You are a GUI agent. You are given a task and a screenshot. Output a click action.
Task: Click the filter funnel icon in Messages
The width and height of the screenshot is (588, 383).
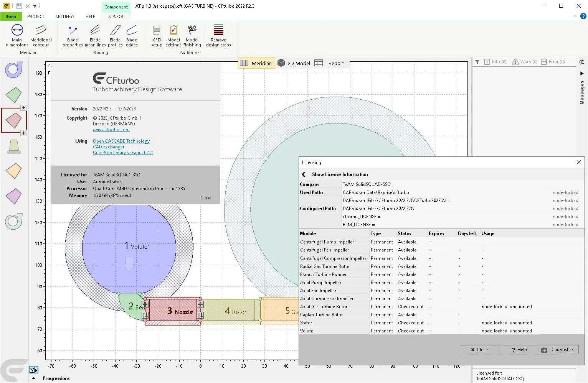477,62
